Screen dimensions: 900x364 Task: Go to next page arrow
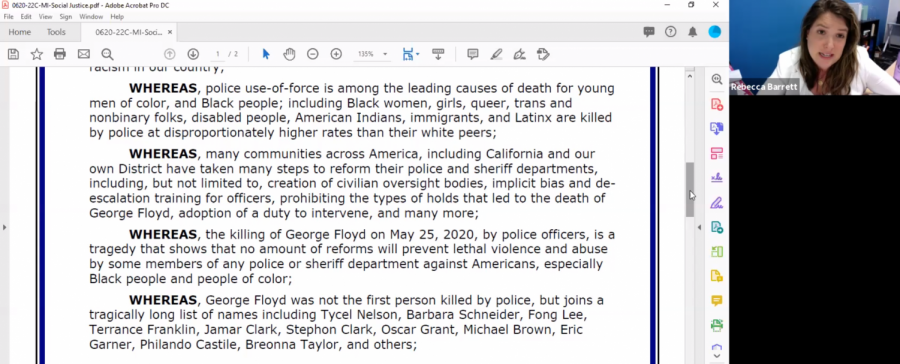(x=193, y=55)
